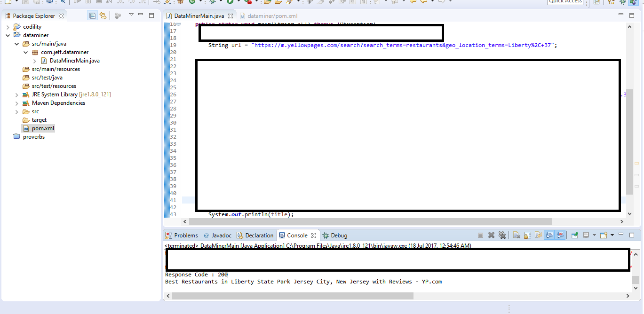Toggle show console when standard error changes
644x314 pixels.
pyautogui.click(x=560, y=235)
